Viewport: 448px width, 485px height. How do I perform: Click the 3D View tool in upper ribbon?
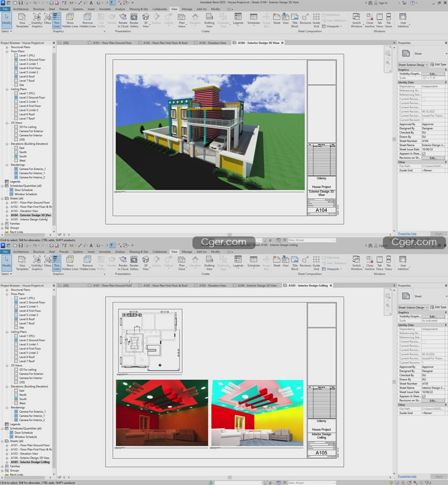point(146,20)
